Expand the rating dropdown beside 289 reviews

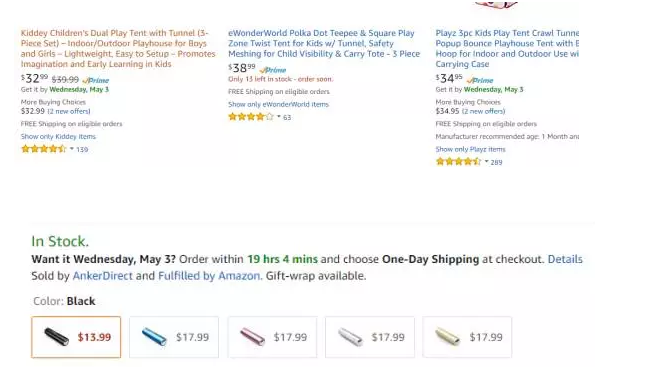tap(486, 162)
